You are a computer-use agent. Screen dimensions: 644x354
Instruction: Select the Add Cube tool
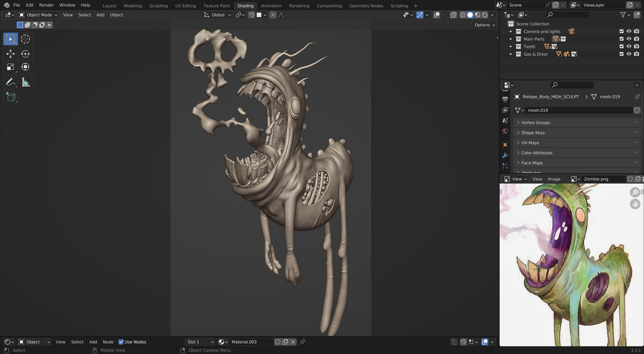(11, 97)
